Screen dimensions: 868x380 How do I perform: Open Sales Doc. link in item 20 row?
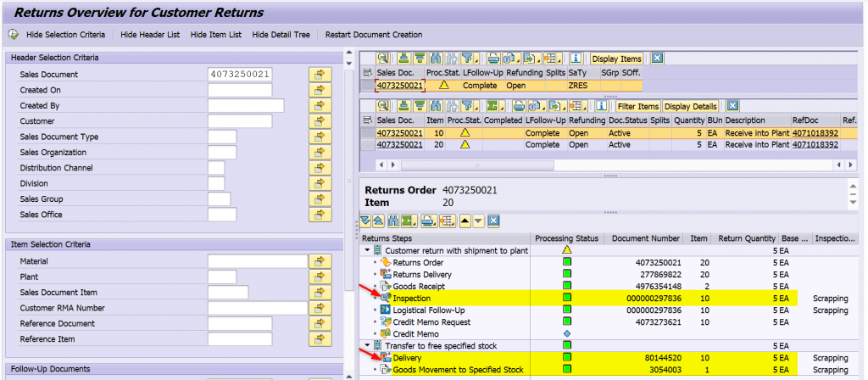[400, 144]
